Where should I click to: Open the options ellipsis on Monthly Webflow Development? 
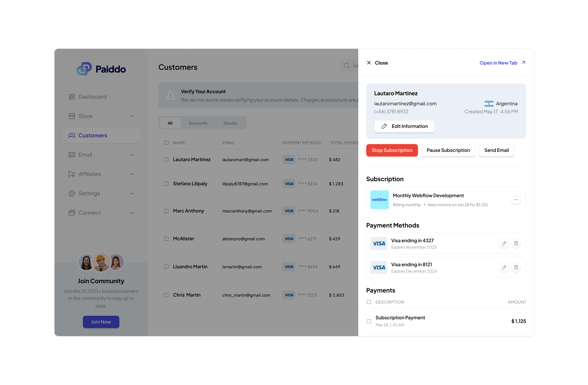[516, 200]
